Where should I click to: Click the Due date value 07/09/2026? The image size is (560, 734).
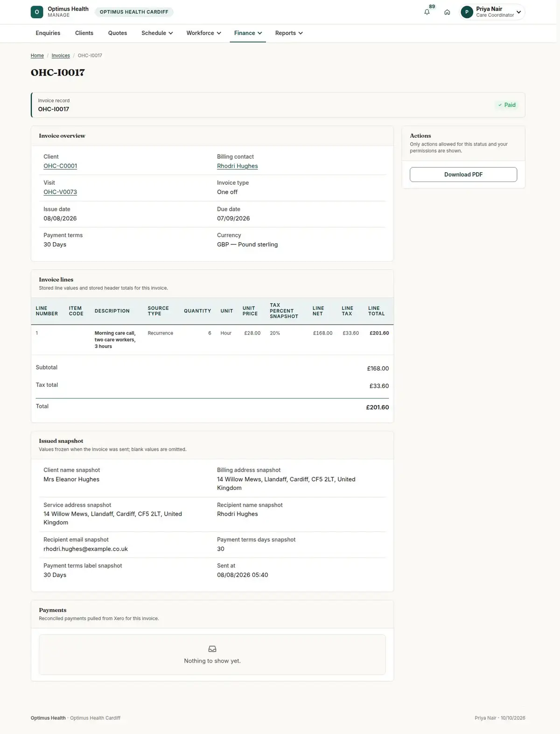point(233,218)
